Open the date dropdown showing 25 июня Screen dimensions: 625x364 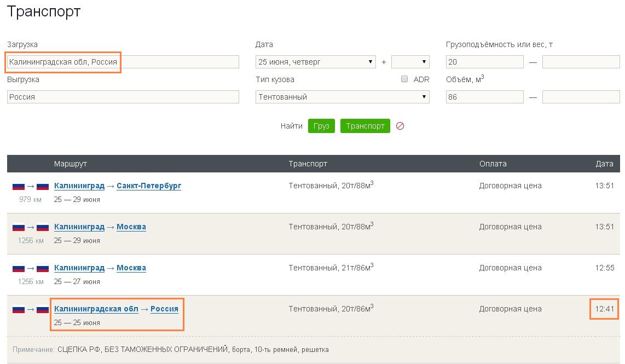coord(315,62)
